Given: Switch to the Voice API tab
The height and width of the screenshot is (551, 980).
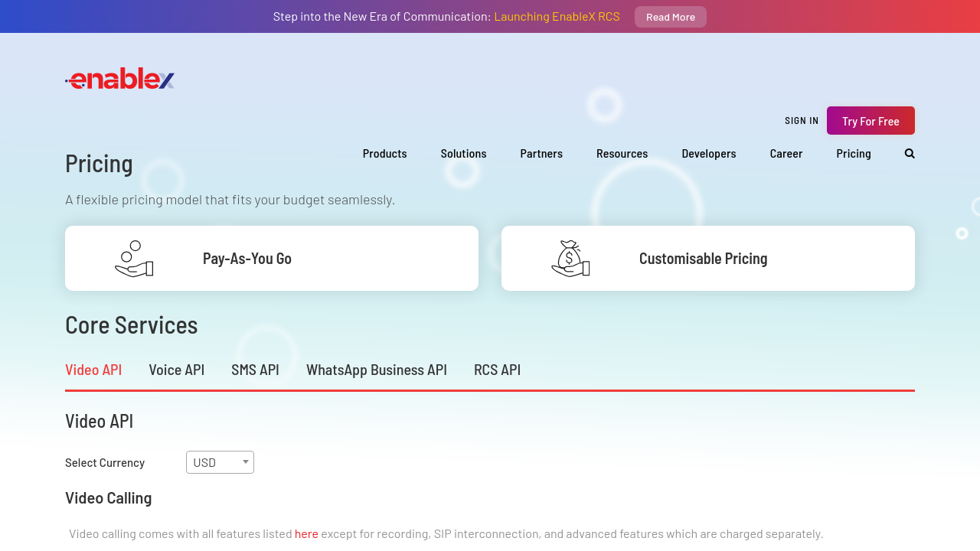Looking at the screenshot, I should tap(176, 370).
